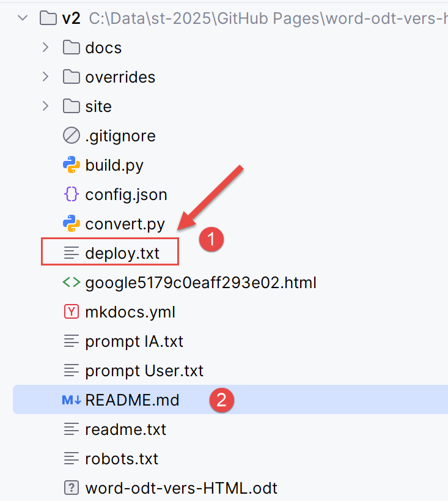
Task: Click the Markdown icon beside README.md
Action: (x=72, y=400)
